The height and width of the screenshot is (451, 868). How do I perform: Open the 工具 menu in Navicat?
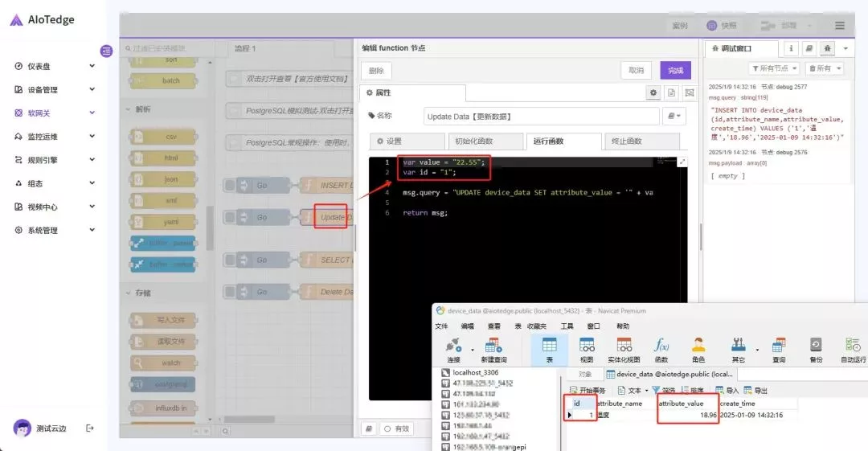567,326
